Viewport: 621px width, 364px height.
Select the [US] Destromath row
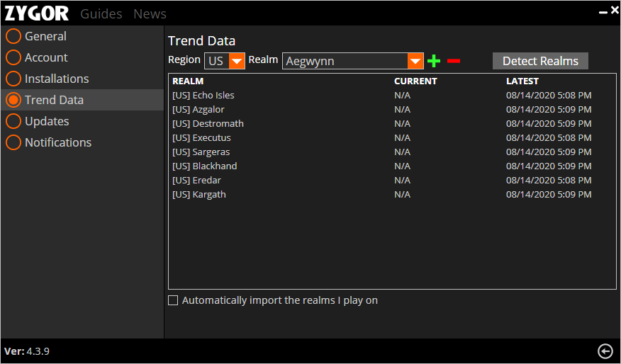(392, 124)
